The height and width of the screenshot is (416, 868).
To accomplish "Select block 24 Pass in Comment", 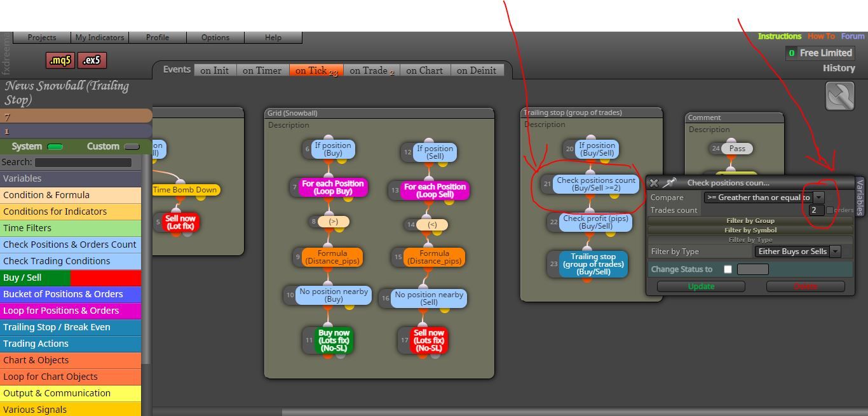I will [x=737, y=148].
